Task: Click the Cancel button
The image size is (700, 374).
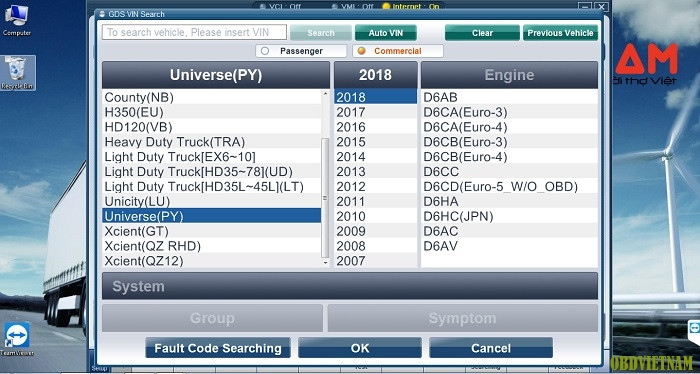Action: coord(491,348)
